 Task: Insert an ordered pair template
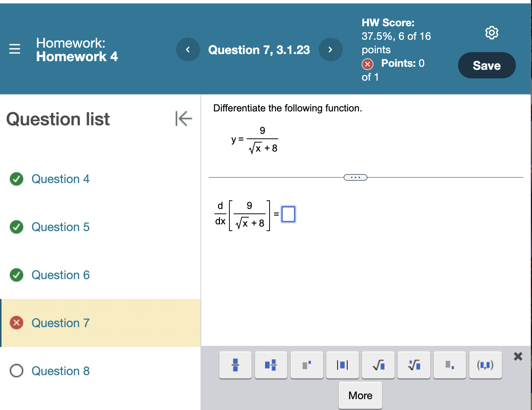(485, 365)
